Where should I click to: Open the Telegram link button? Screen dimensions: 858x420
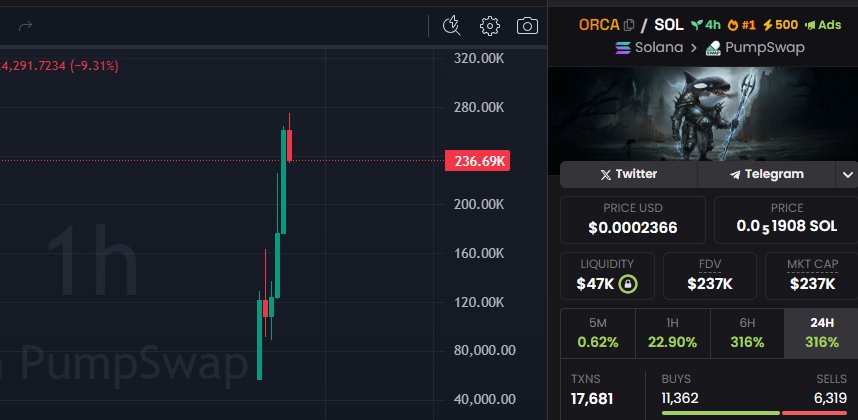[767, 174]
